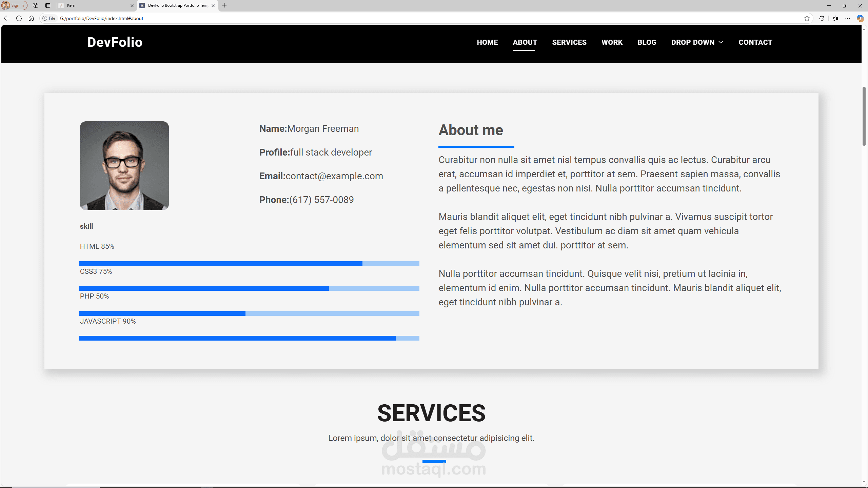Click the 'SERVICES' section heading
This screenshot has width=868, height=488.
431,413
